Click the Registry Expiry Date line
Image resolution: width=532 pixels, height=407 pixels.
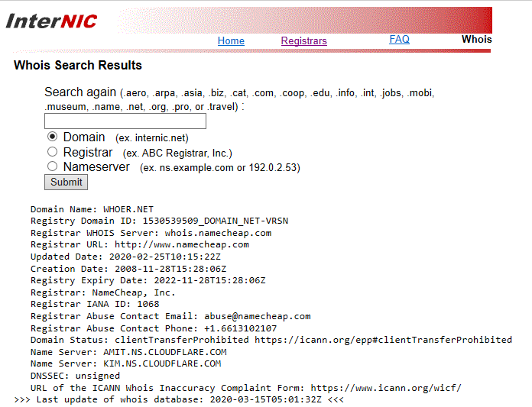148,280
